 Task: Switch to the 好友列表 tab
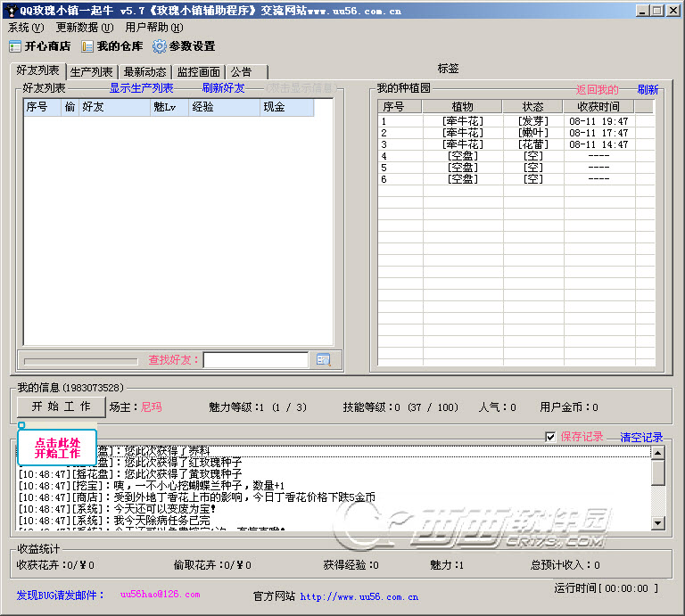click(38, 70)
